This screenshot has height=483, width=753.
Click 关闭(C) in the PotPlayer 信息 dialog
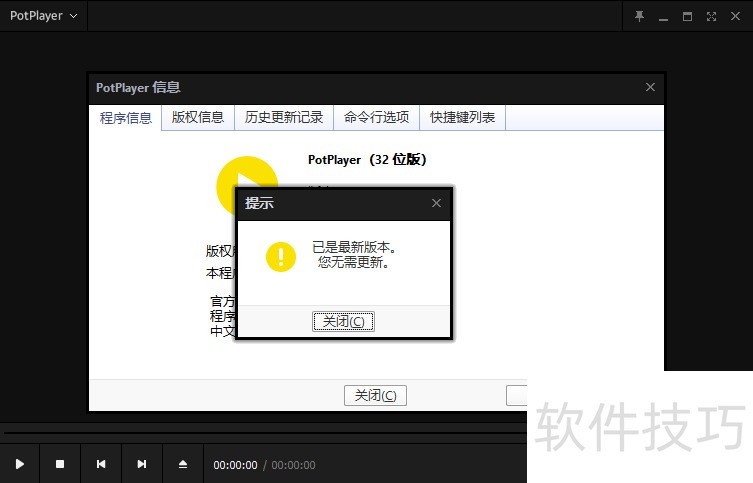376,395
